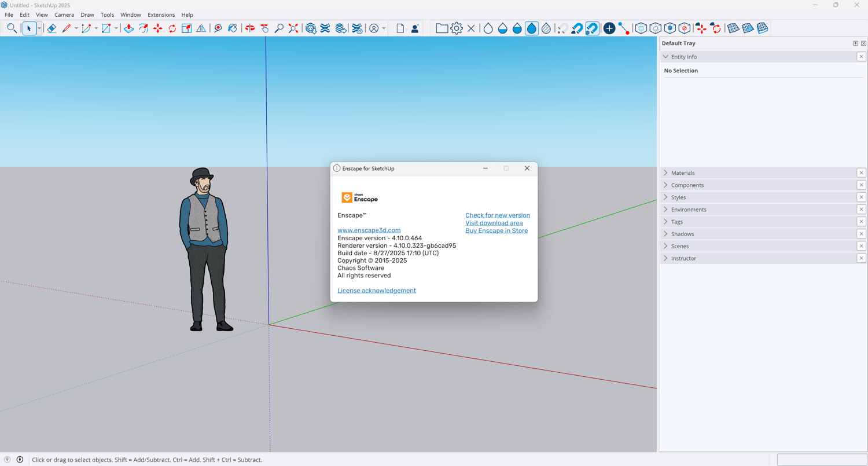The width and height of the screenshot is (868, 466).
Task: Open the gear settings icon in toolbar
Action: [x=457, y=28]
